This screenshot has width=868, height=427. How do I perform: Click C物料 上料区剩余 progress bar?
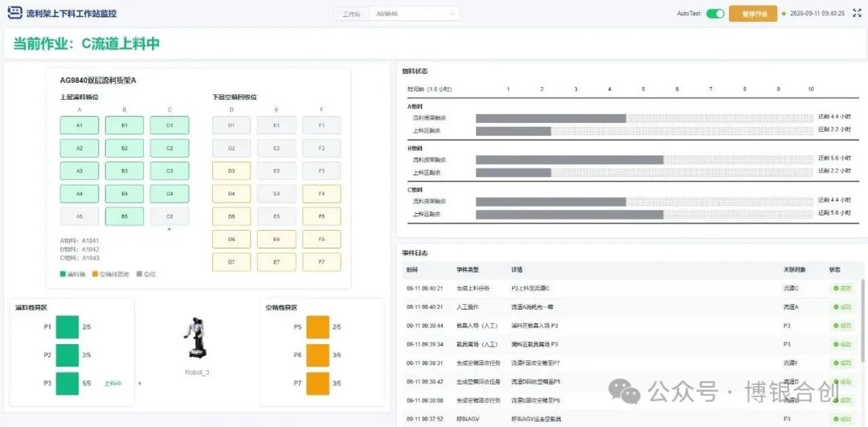coord(645,215)
